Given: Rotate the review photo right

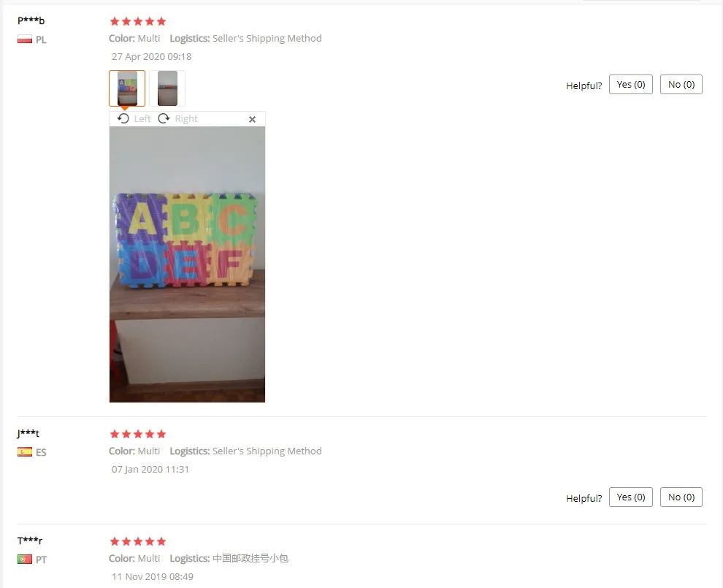Looking at the screenshot, I should (178, 118).
